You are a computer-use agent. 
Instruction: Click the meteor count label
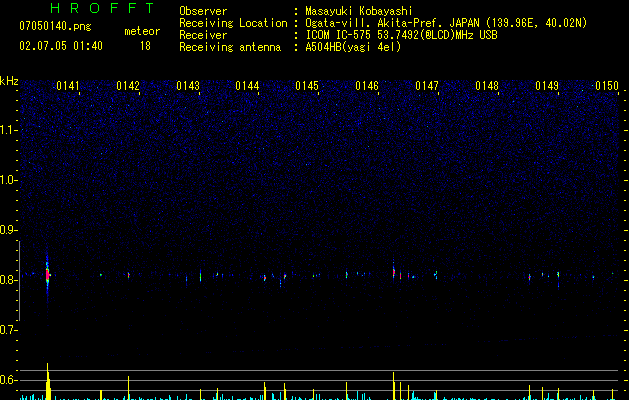pyautogui.click(x=142, y=31)
